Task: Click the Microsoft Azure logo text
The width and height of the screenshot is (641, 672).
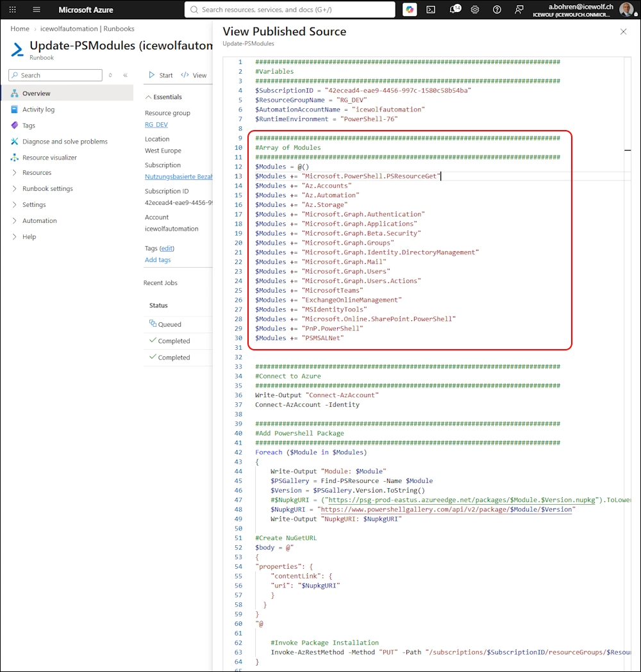Action: 86,10
